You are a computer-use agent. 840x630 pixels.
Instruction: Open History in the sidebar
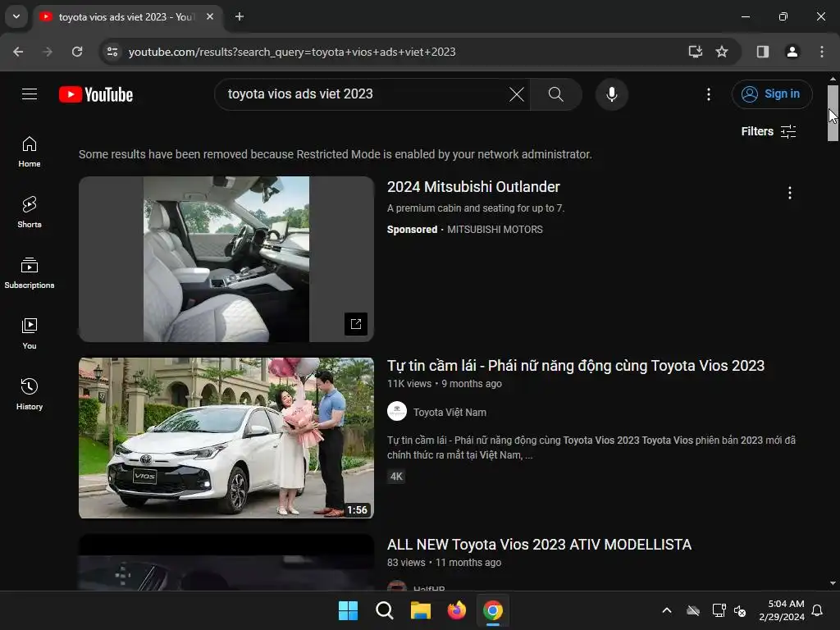pos(30,395)
